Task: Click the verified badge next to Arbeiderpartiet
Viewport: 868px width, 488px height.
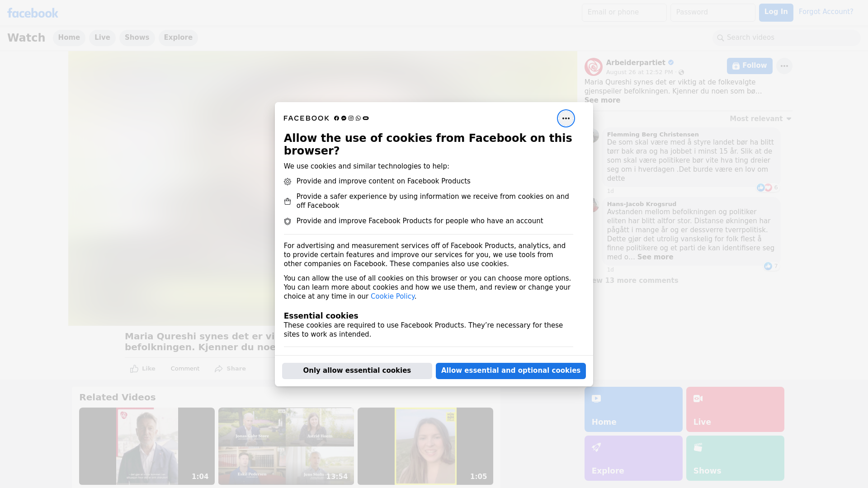Action: [x=671, y=63]
